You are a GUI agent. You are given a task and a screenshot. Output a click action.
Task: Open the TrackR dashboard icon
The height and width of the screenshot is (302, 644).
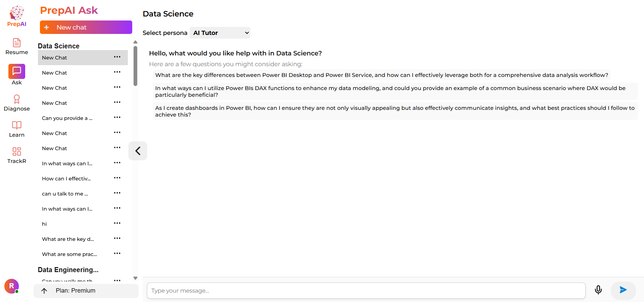(x=17, y=152)
